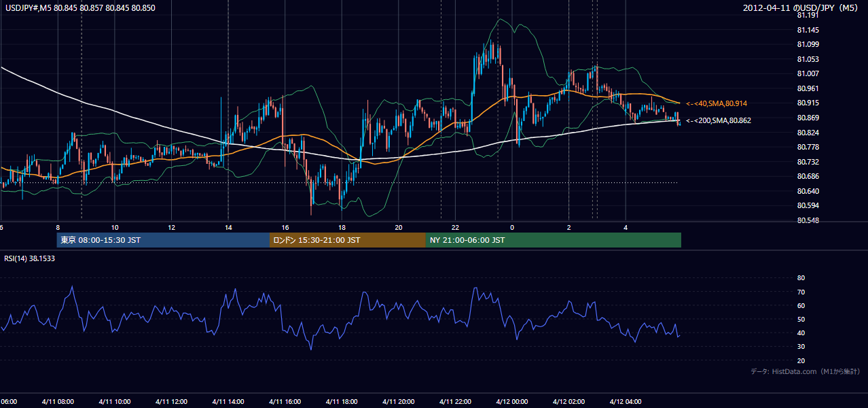This screenshot has height=408, width=868.
Task: Click the 4/11 08:00 time axis label
Action: (x=58, y=401)
